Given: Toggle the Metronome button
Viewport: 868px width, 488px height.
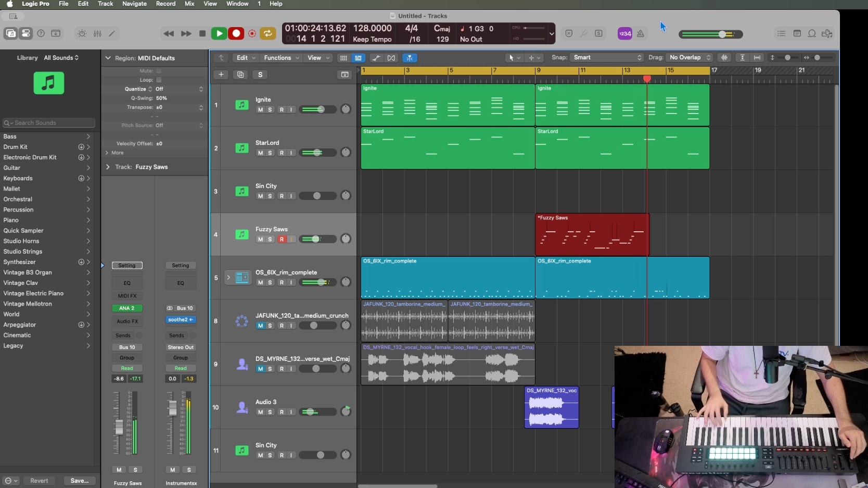Looking at the screenshot, I should (641, 33).
